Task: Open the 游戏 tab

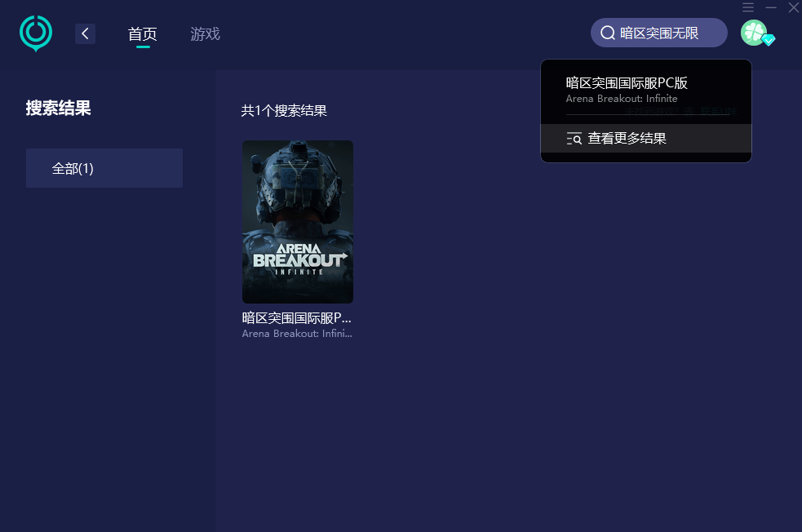Action: (x=205, y=34)
